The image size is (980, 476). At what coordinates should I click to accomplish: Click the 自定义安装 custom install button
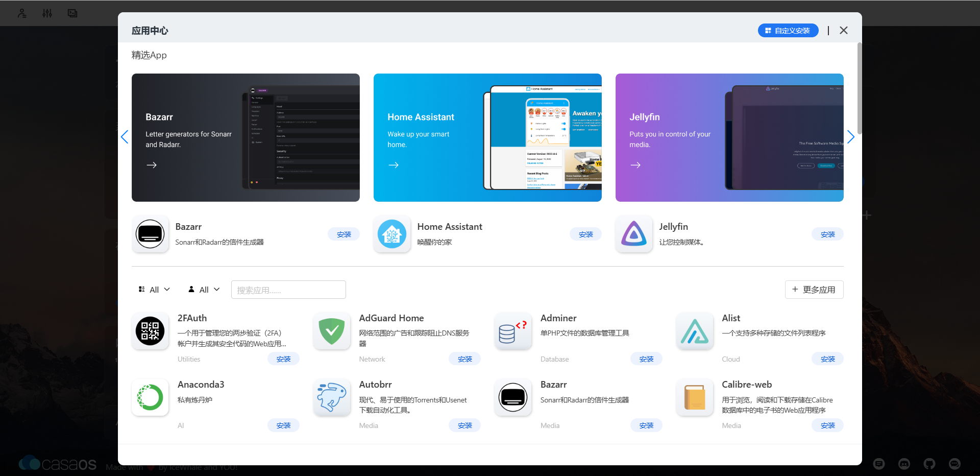coord(788,31)
